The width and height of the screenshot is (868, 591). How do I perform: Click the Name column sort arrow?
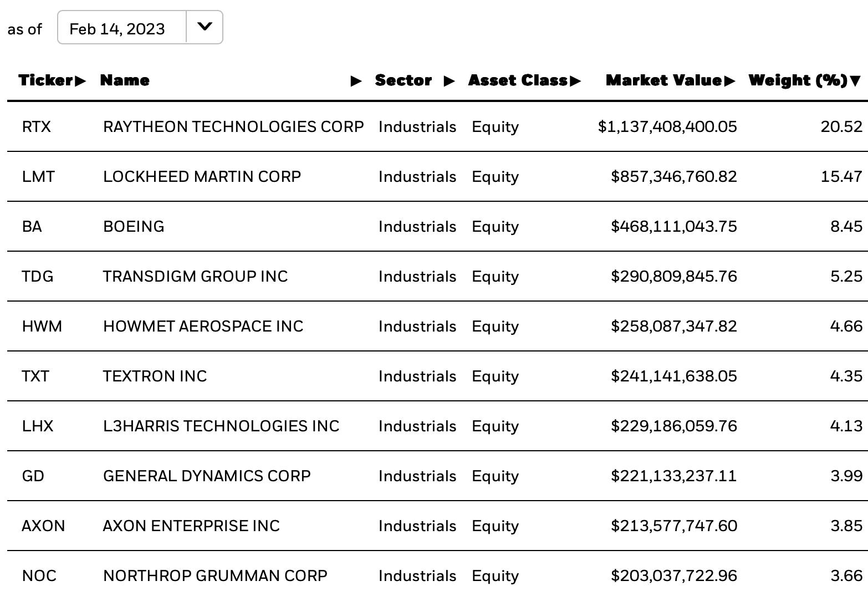356,81
